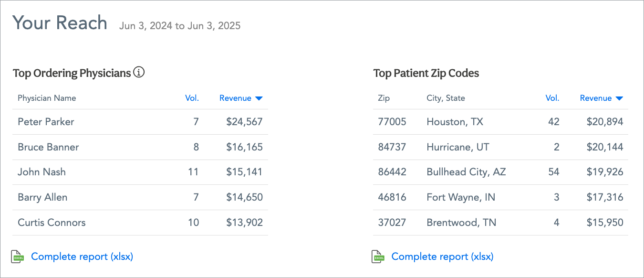Toggle Revenue sort arrow in physicians table

coord(259,98)
